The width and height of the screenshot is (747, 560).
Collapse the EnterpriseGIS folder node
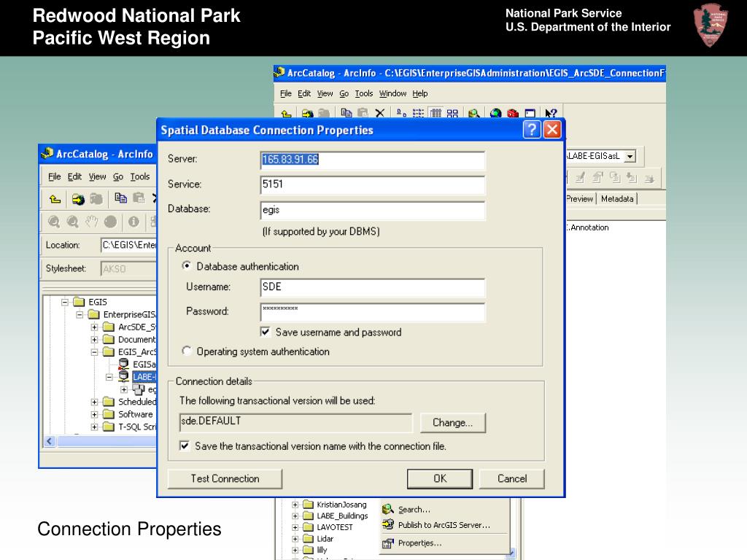[x=80, y=314]
